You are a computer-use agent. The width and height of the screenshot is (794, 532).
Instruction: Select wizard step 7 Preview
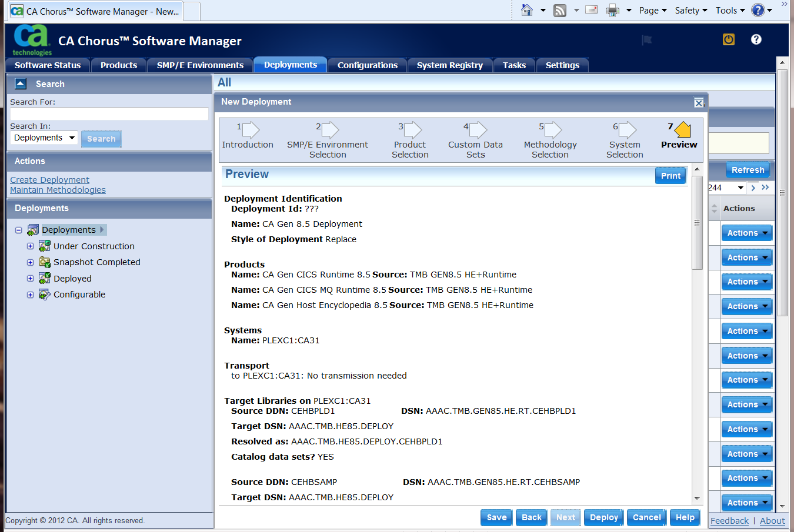(x=679, y=136)
